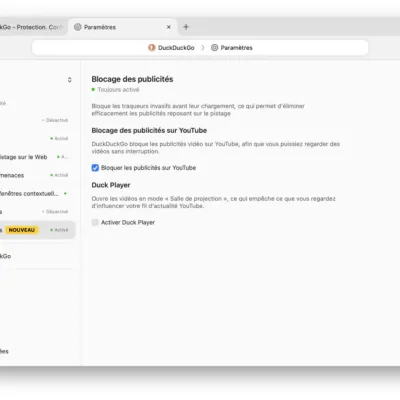Switch to the Paramètres browser tab

pyautogui.click(x=123, y=27)
